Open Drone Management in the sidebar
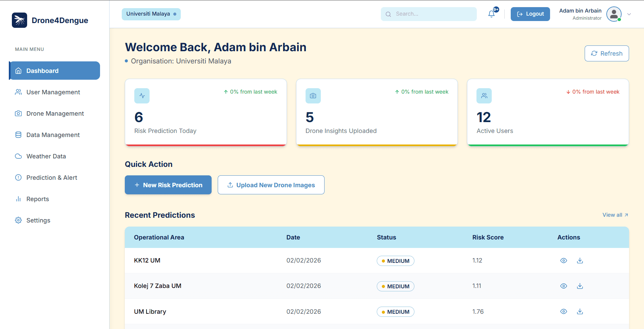The width and height of the screenshot is (644, 329). coord(55,114)
